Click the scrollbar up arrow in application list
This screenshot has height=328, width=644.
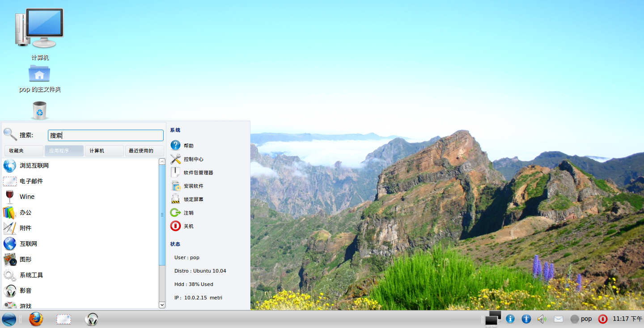coord(162,162)
